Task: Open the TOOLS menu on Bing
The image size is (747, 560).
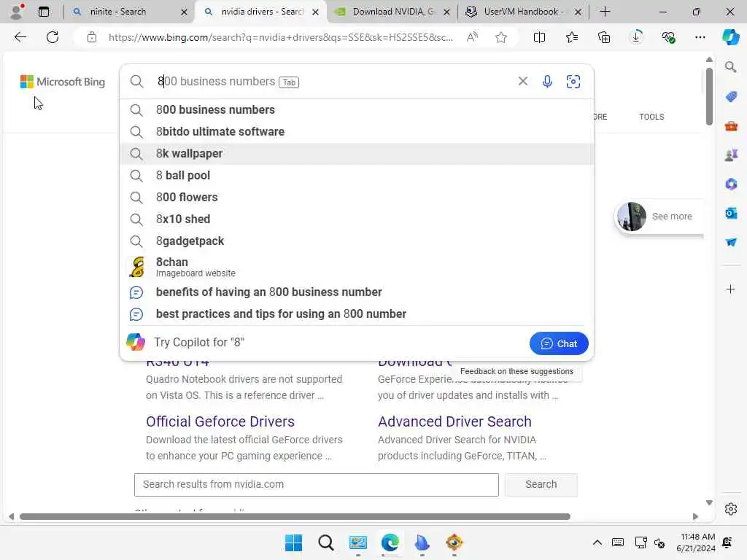Action: pos(651,117)
